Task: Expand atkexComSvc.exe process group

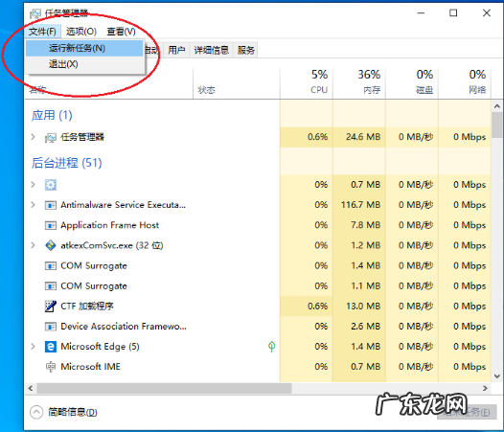Action: [x=33, y=245]
